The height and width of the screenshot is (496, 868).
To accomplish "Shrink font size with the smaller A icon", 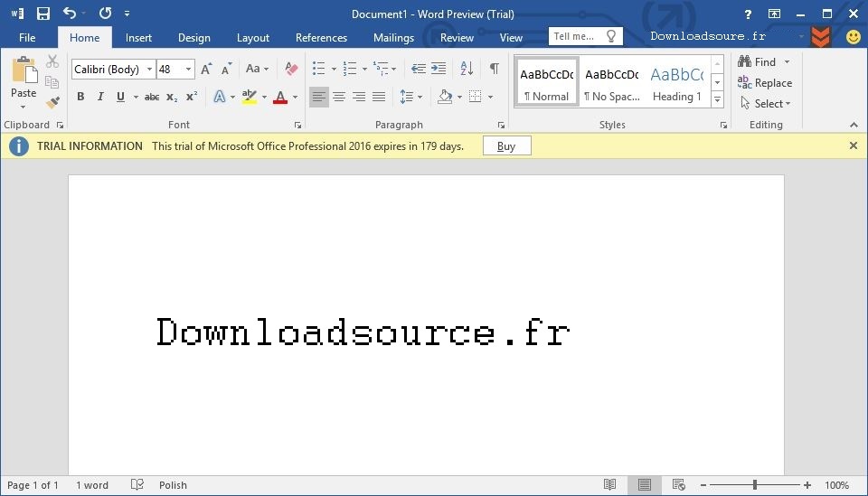I will (226, 70).
